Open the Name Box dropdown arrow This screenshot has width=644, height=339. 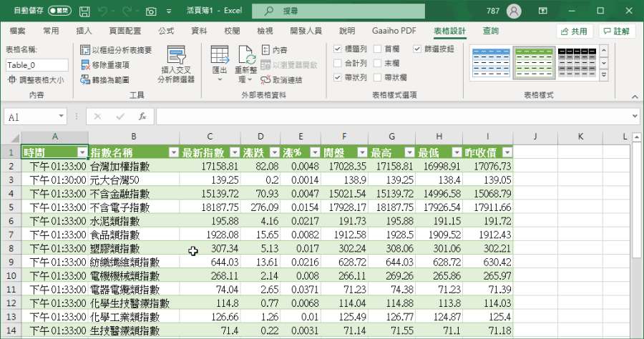[x=61, y=116]
